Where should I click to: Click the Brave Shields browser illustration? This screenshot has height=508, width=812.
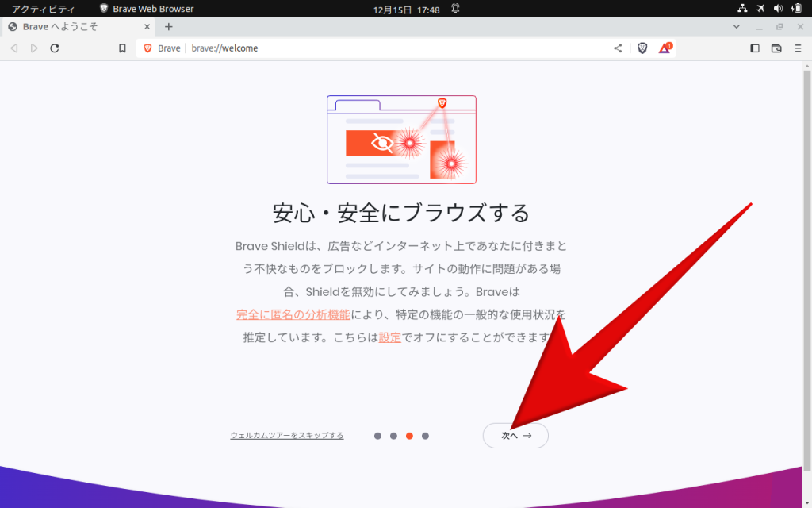[401, 140]
